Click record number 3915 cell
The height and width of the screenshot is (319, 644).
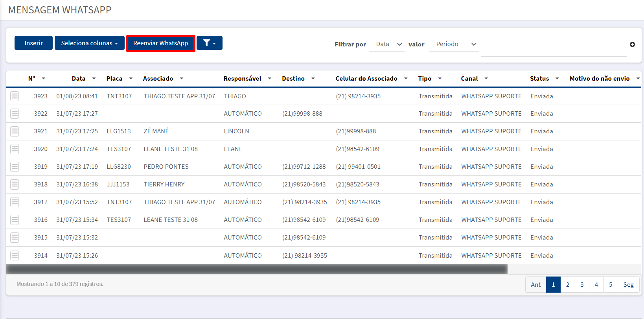click(40, 238)
